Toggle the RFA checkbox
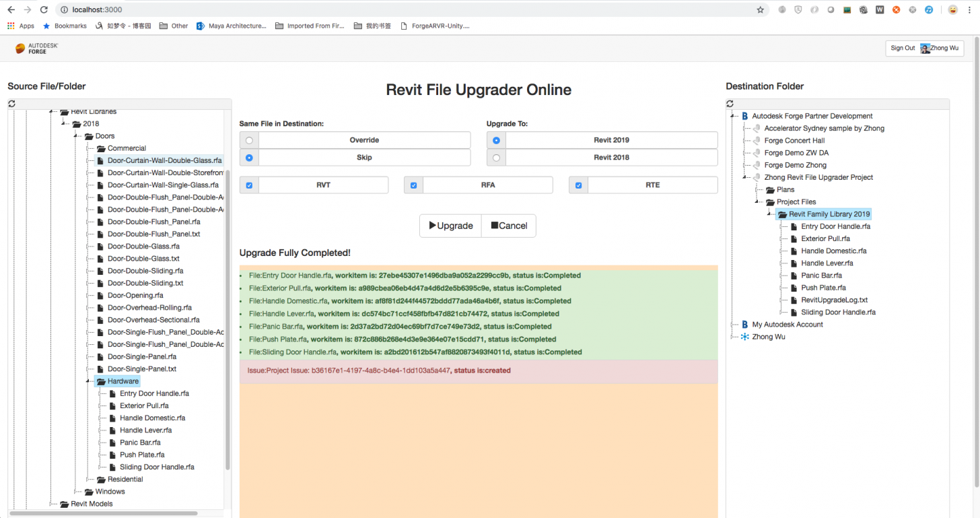 pos(413,185)
